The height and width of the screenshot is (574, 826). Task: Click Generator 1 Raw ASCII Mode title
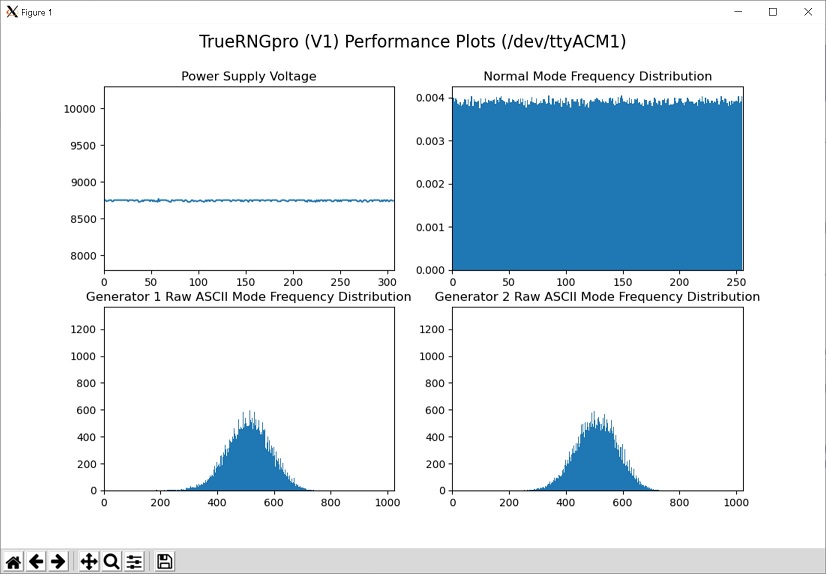[249, 297]
